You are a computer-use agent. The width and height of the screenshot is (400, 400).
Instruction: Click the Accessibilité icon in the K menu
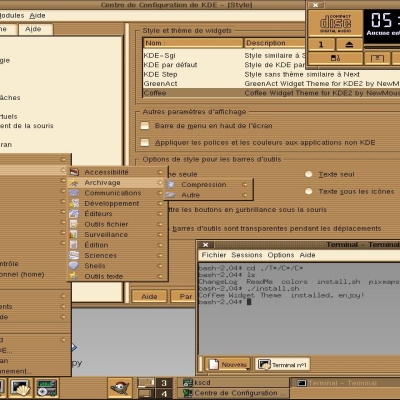(74, 172)
